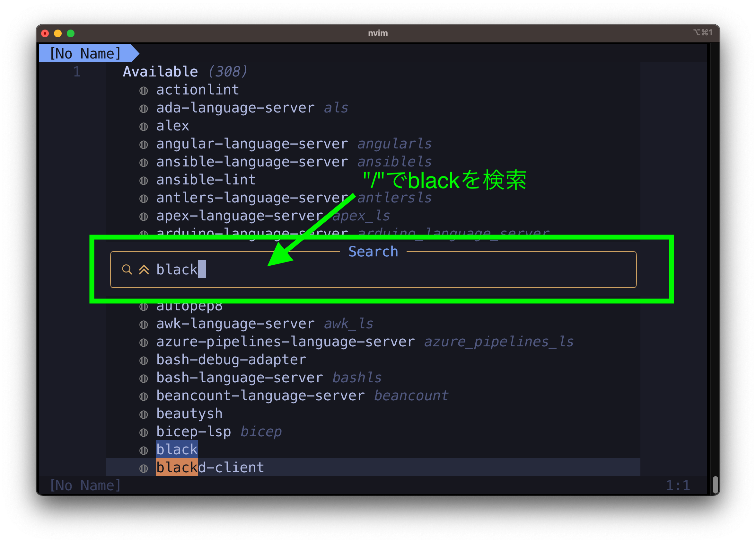Click the 1:1 cursor position in statusline
This screenshot has width=756, height=543.
pos(678,485)
